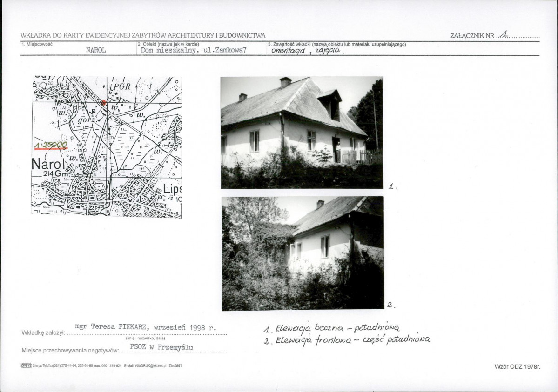Image resolution: width=558 pixels, height=392 pixels.
Task: Click the 'gorz.' label on the map
Action: [87, 120]
